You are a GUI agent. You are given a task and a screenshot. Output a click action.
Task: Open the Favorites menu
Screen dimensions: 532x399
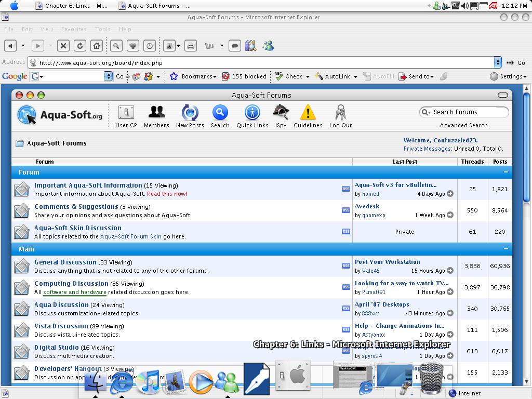click(74, 29)
